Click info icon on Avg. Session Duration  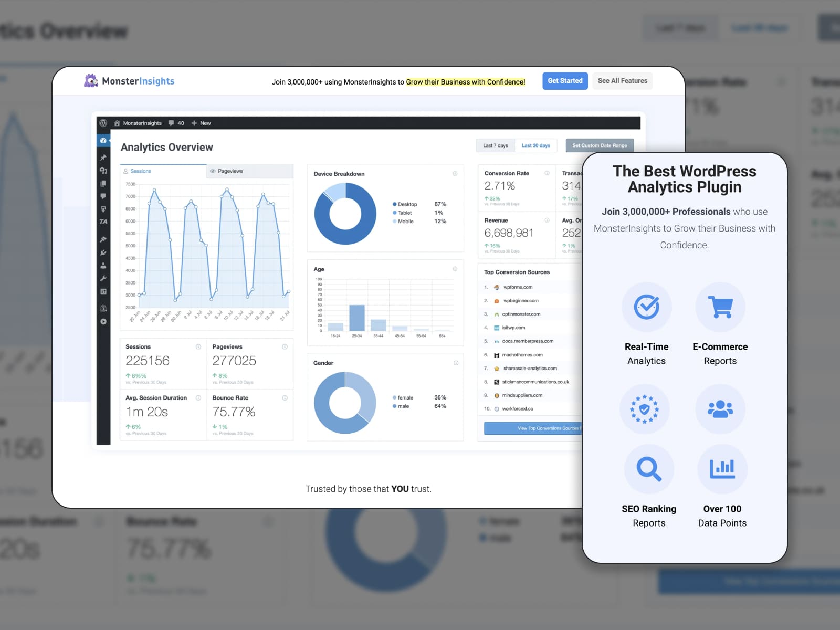(x=198, y=398)
